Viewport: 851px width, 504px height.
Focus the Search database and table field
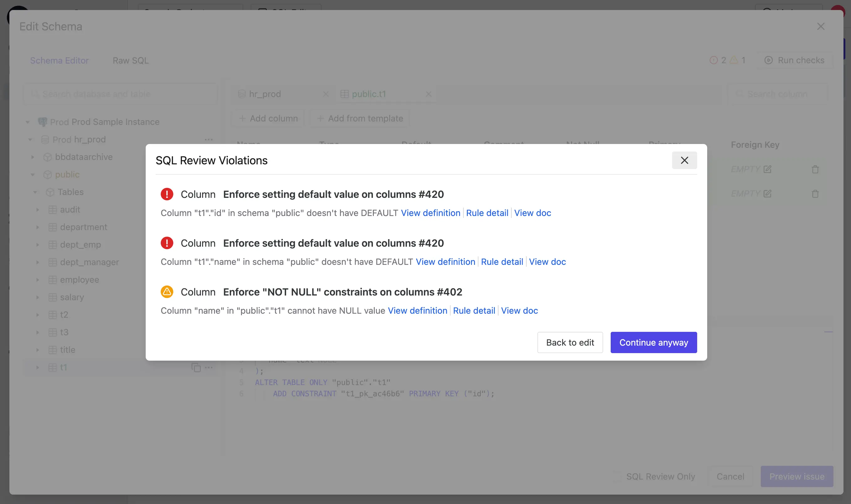click(120, 94)
